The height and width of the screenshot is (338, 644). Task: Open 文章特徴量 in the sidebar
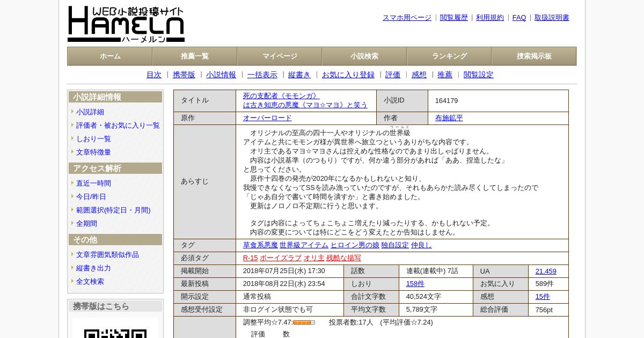(93, 152)
